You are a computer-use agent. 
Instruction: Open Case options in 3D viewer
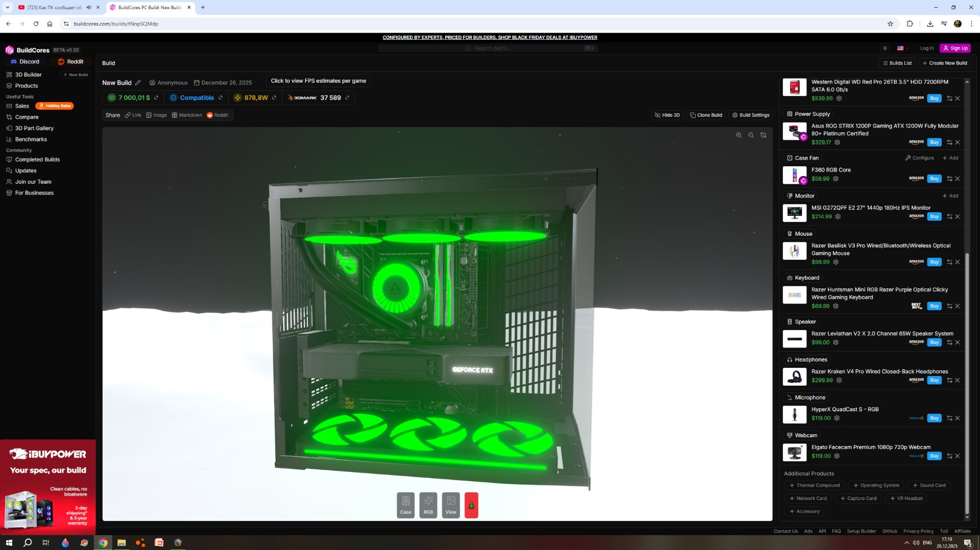406,505
